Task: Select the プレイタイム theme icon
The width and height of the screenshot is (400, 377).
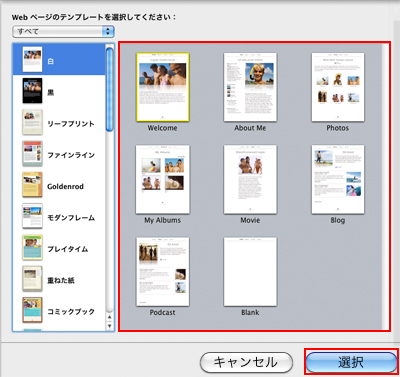Action: (x=32, y=247)
